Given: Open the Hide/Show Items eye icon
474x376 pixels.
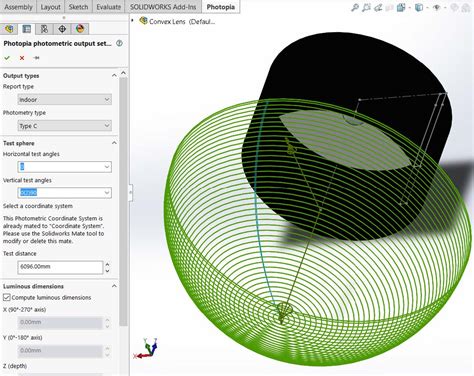Looking at the screenshot, I should click(x=436, y=7).
